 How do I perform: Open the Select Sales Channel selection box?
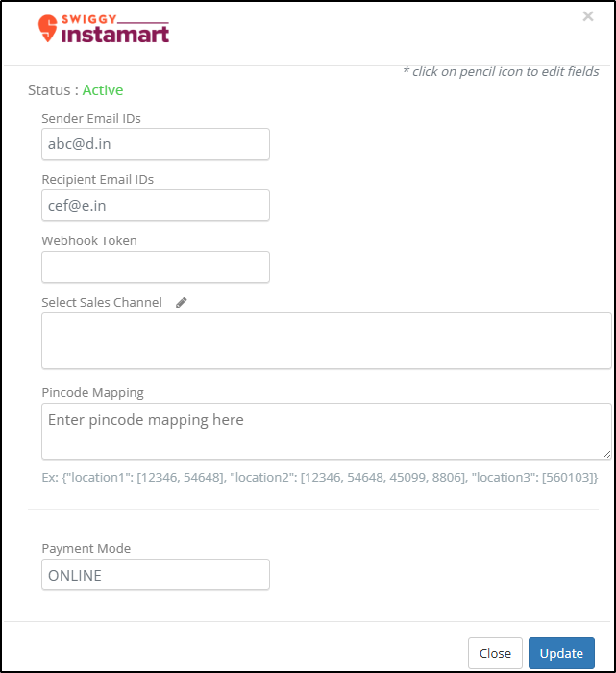click(x=326, y=340)
